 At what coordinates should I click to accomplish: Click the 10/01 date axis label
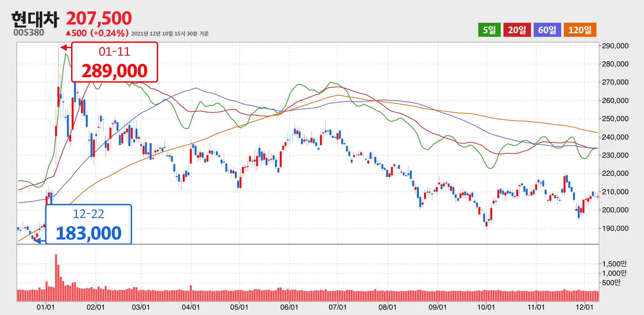486,307
